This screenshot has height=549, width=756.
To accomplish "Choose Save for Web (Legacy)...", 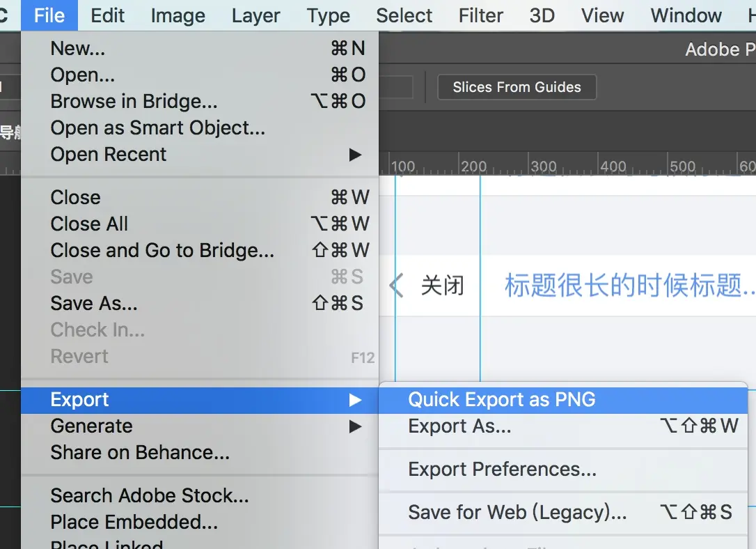I will click(x=517, y=513).
